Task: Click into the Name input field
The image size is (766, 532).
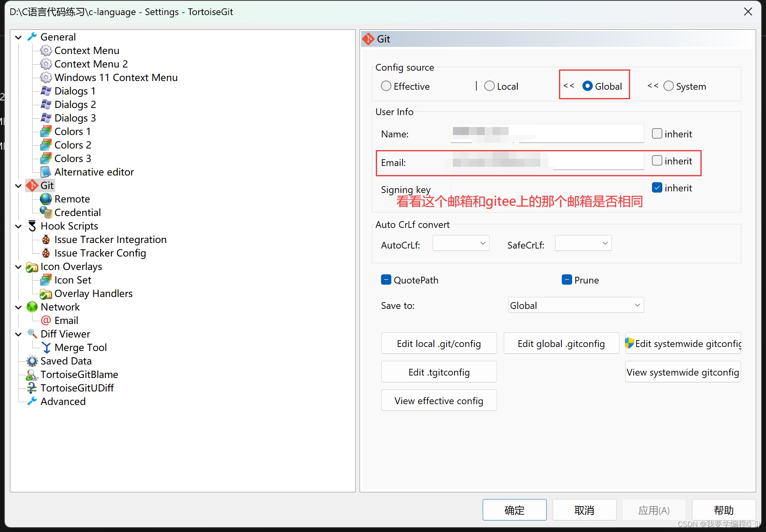Action: [x=547, y=133]
